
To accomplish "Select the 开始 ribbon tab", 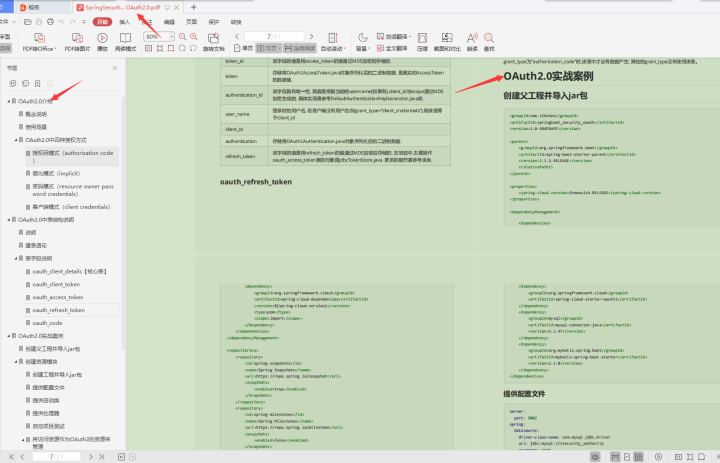I will coord(102,22).
